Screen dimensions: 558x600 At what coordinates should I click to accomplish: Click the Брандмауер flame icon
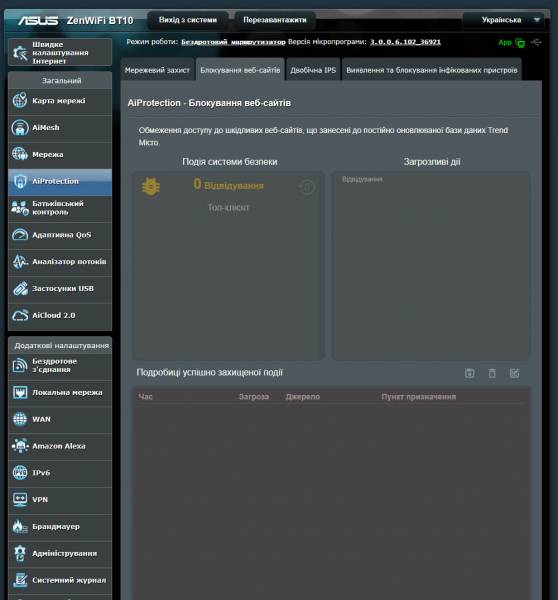point(20,527)
